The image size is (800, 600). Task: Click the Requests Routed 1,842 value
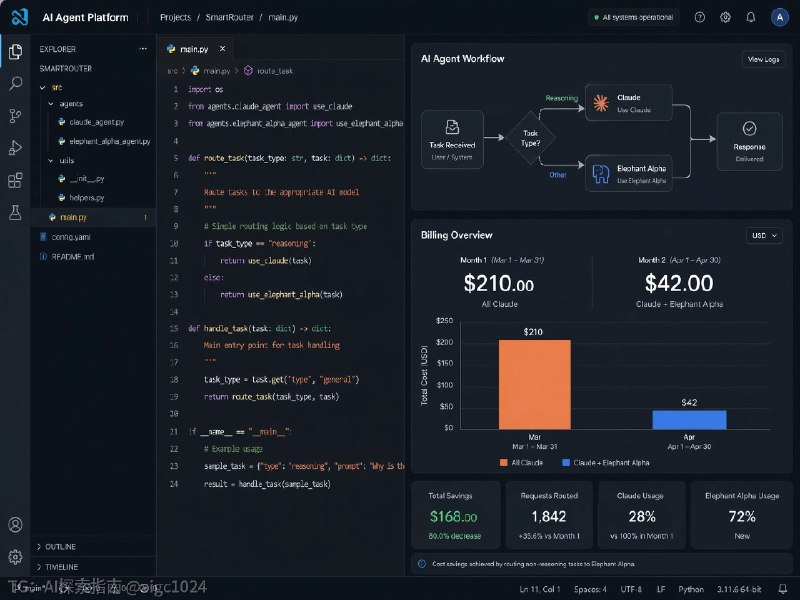coord(548,516)
